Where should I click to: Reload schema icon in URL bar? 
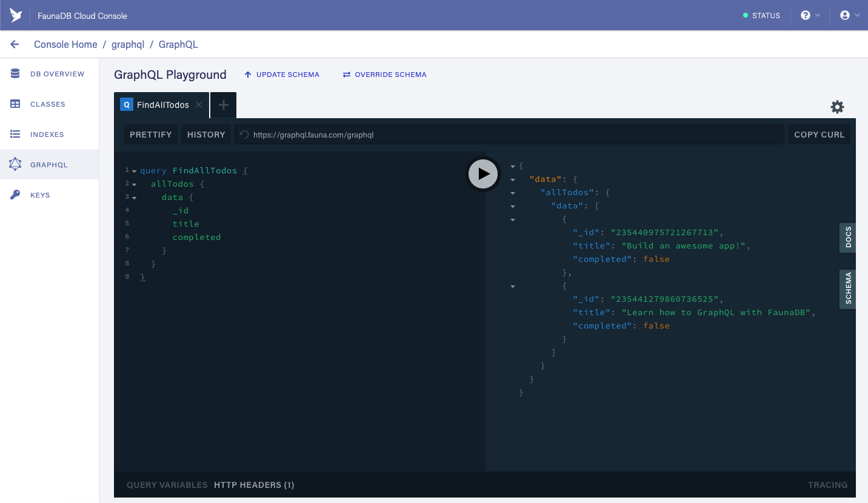(x=244, y=135)
